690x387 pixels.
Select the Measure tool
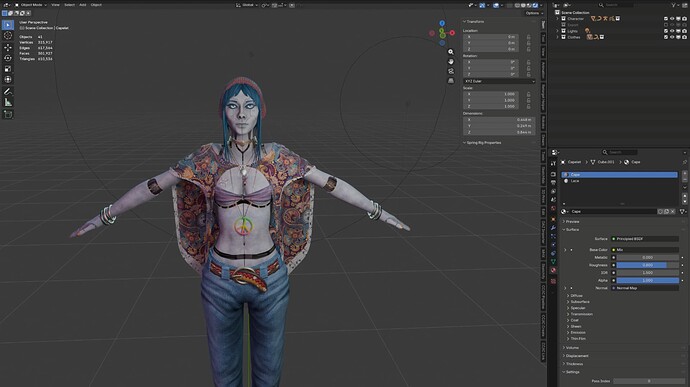coord(8,102)
